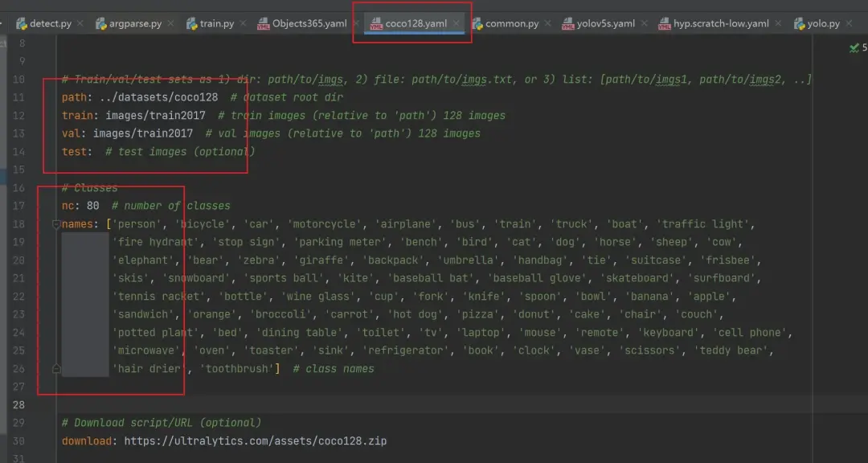Click the '# Classes' comment
868x463 pixels.
pyautogui.click(x=90, y=188)
